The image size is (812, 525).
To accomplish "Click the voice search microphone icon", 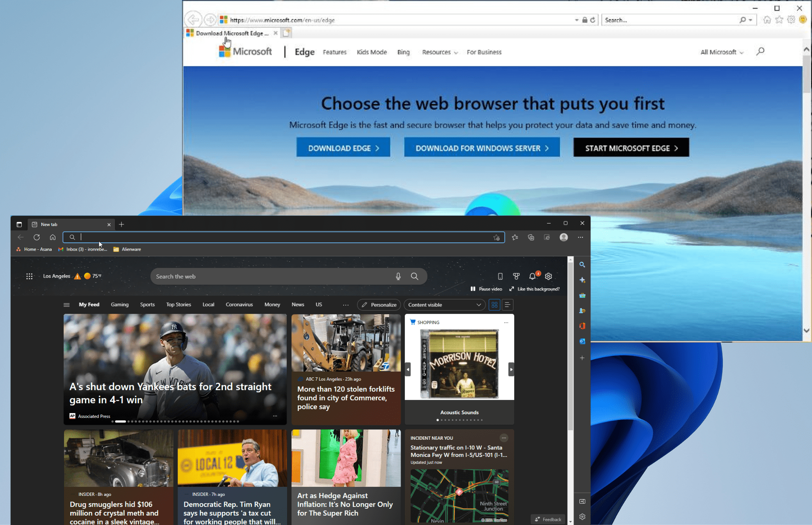I will [398, 276].
